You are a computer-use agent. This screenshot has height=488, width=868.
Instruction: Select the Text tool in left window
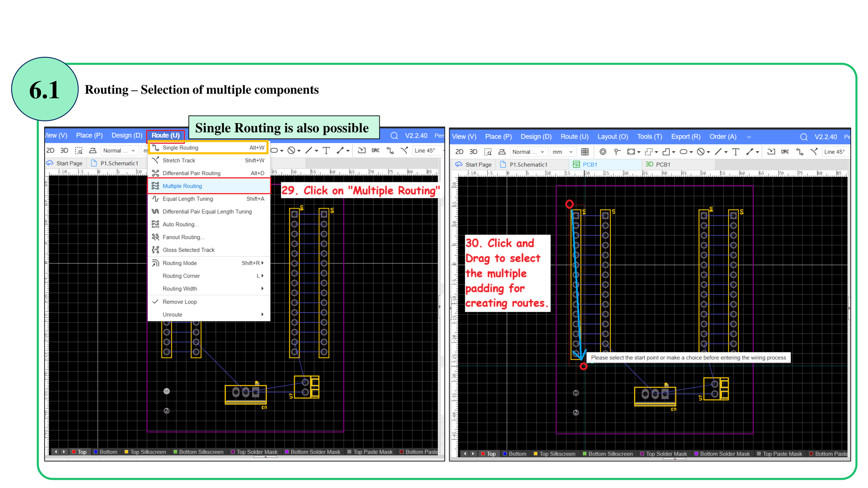click(326, 151)
